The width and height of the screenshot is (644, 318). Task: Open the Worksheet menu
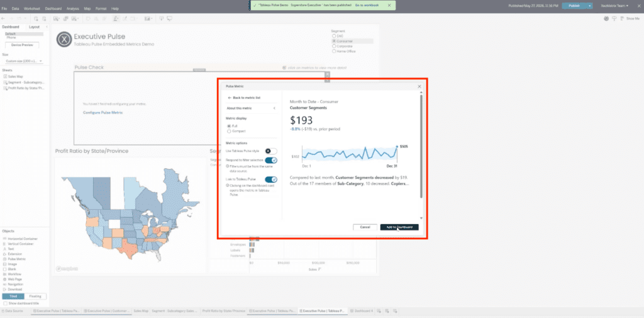pos(32,8)
